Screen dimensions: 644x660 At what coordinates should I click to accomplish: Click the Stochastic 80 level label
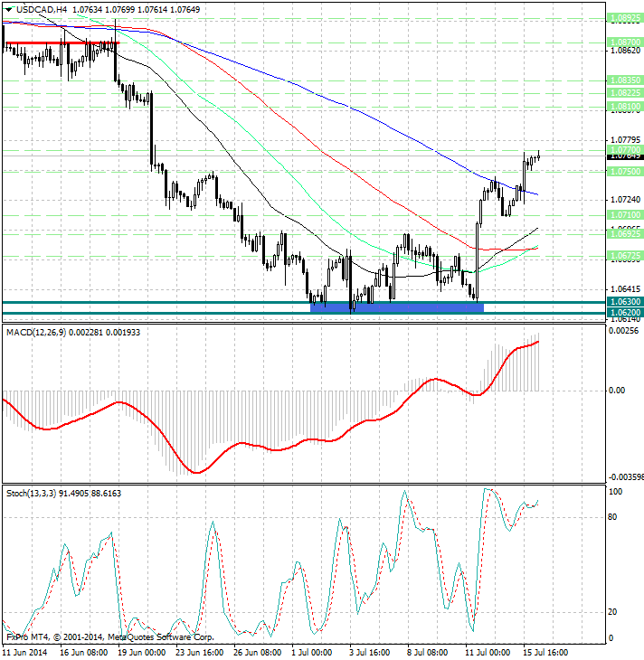612,517
